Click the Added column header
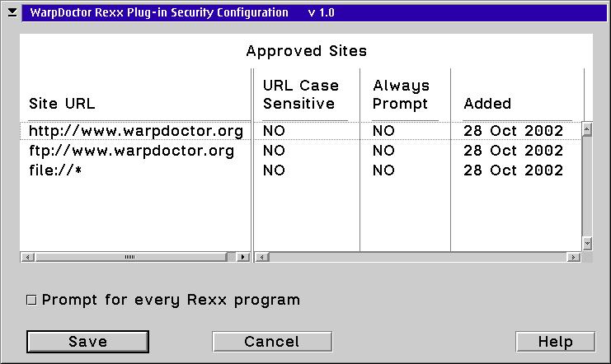Screen dimensions: 611x364 (487, 104)
